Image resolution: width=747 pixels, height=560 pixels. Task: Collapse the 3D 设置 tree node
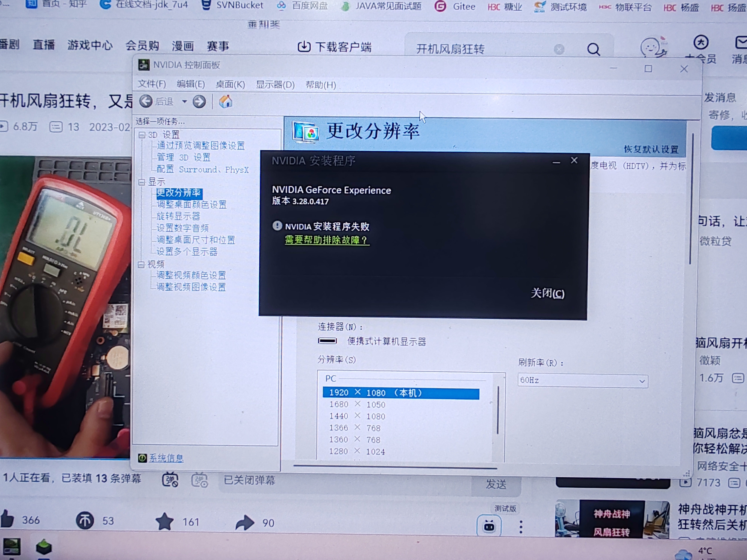tap(142, 135)
